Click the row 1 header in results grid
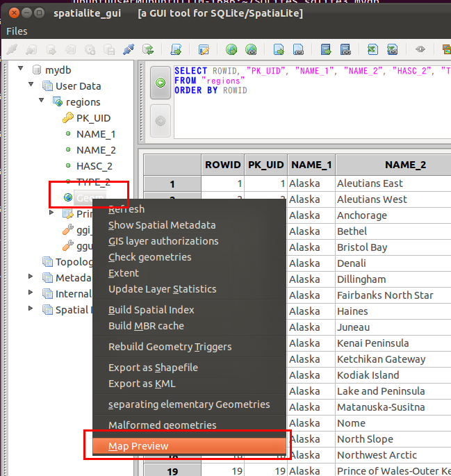 [172, 183]
